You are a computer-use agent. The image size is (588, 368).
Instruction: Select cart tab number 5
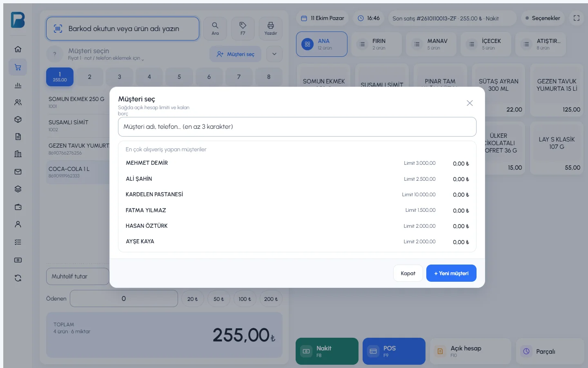click(179, 77)
